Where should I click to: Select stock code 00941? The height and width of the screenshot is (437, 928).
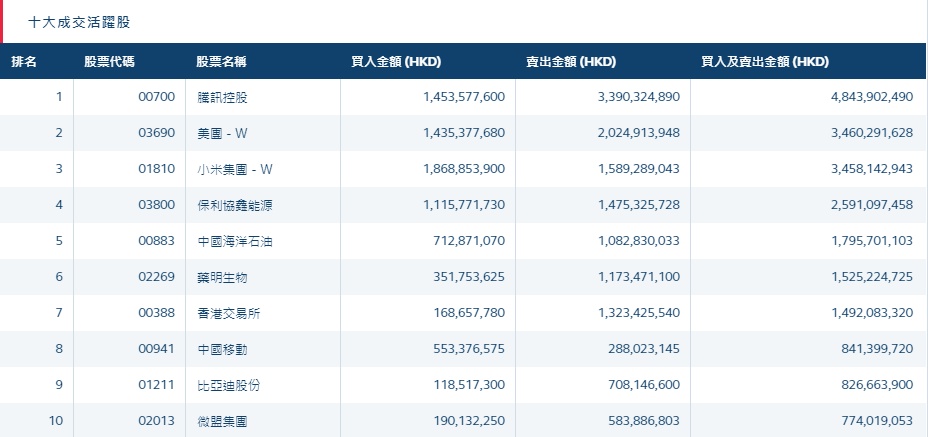tap(157, 349)
